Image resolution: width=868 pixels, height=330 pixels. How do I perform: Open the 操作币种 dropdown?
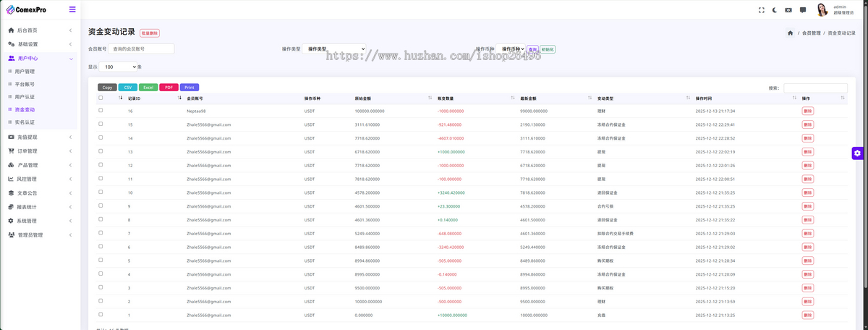point(512,49)
